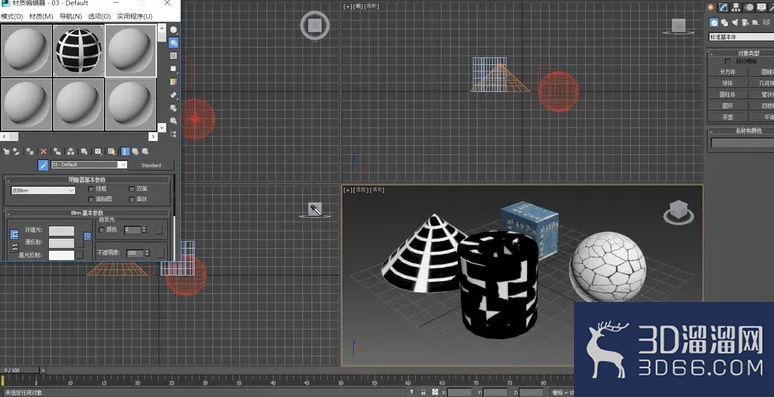This screenshot has height=397, width=774.
Task: Enable 双面 two-sided checkbox
Action: pos(132,189)
